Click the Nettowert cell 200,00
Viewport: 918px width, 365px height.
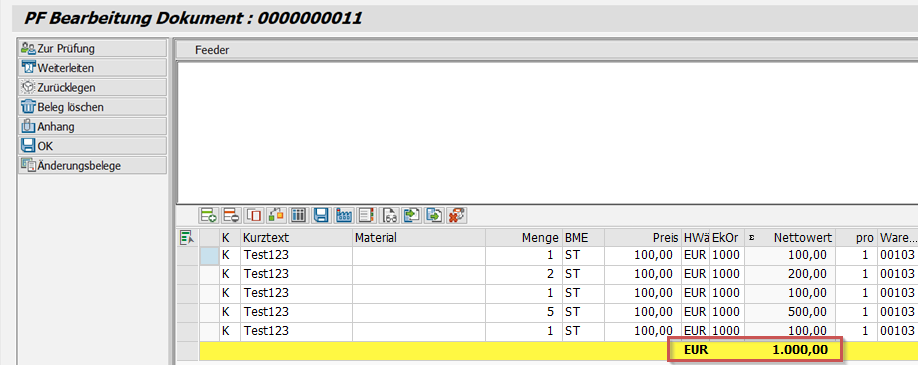click(x=790, y=274)
